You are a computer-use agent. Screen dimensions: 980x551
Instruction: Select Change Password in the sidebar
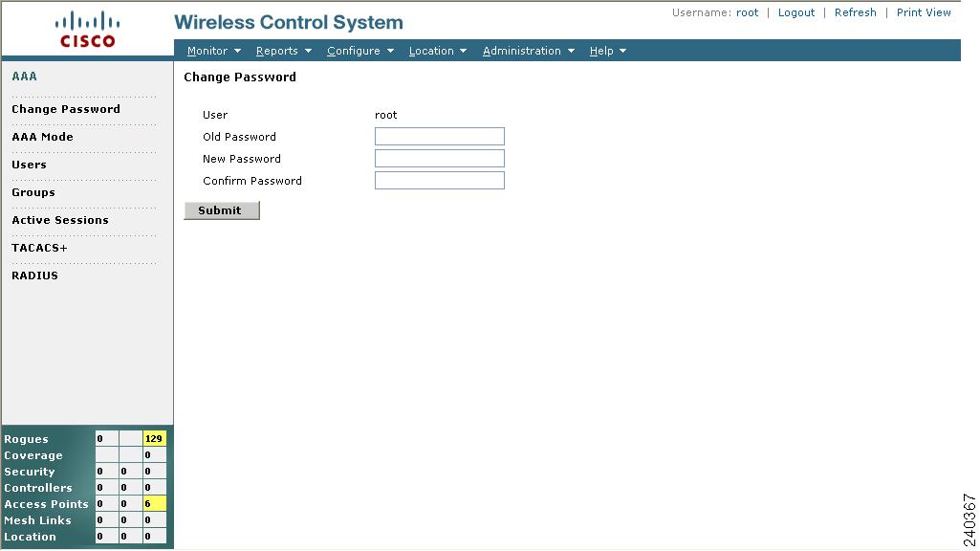[66, 109]
